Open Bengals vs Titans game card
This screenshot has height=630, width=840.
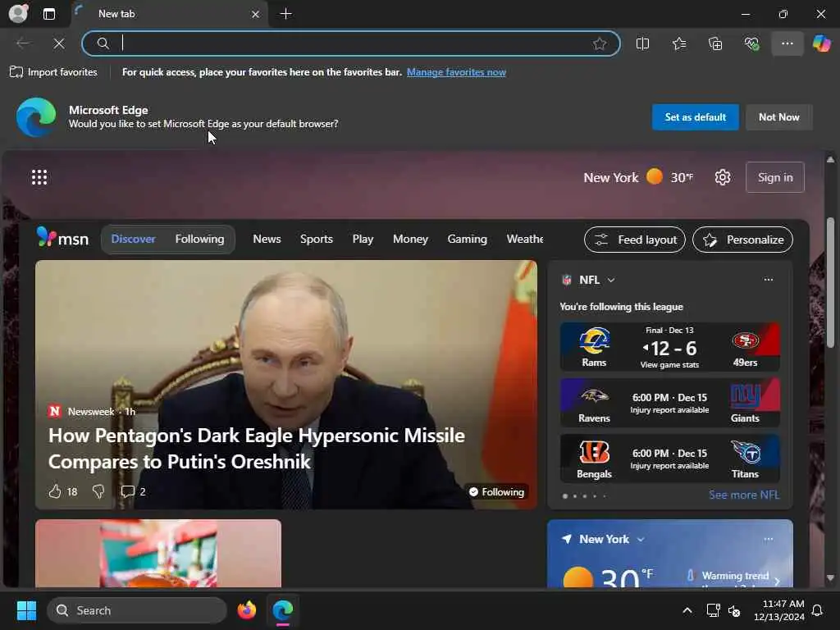669,458
